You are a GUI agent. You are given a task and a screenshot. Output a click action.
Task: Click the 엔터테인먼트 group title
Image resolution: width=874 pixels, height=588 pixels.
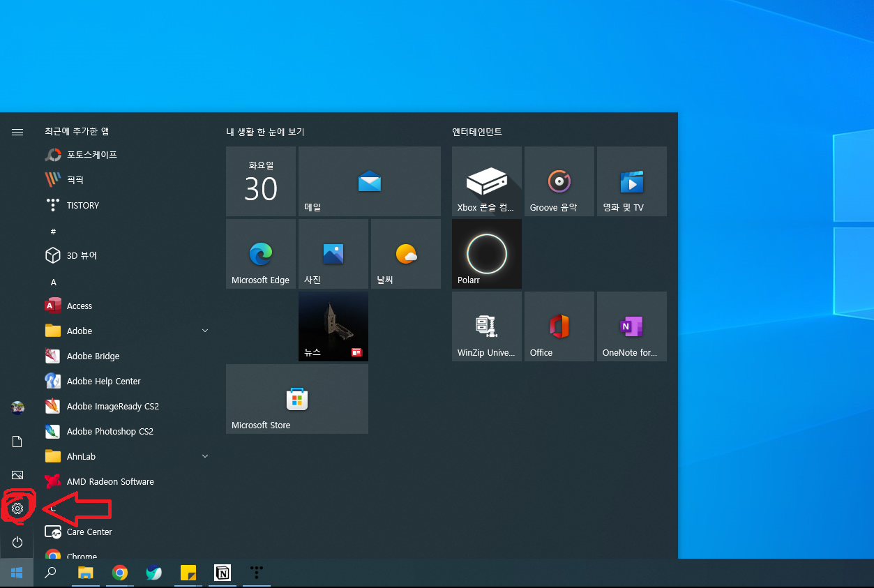pos(477,132)
